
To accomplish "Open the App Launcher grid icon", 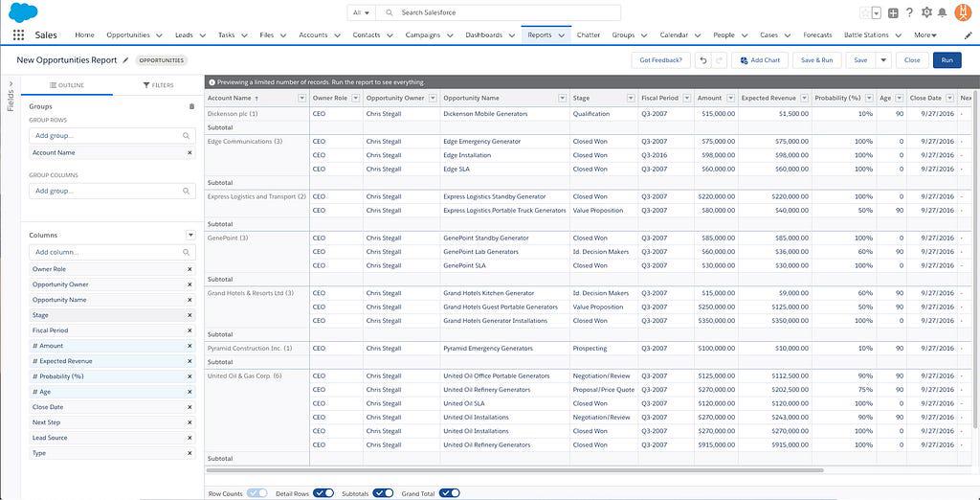I will [18, 35].
